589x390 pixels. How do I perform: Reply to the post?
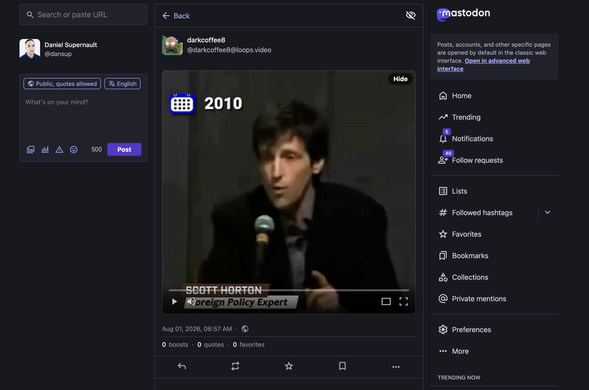(182, 366)
